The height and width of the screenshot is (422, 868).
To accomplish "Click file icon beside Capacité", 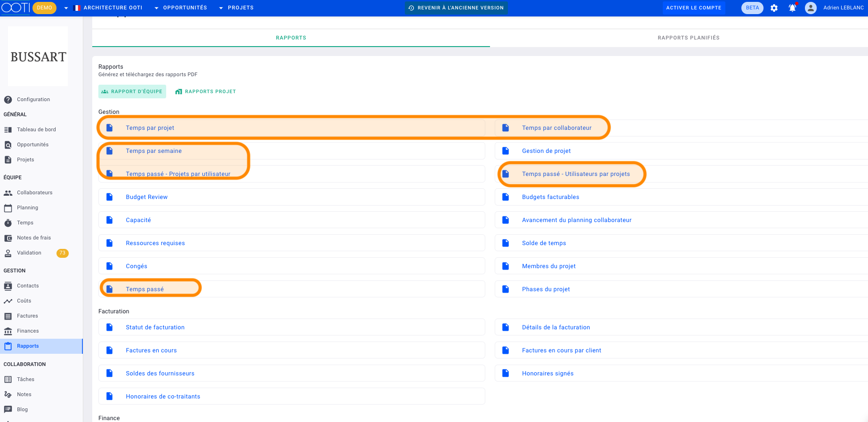I will coord(110,220).
